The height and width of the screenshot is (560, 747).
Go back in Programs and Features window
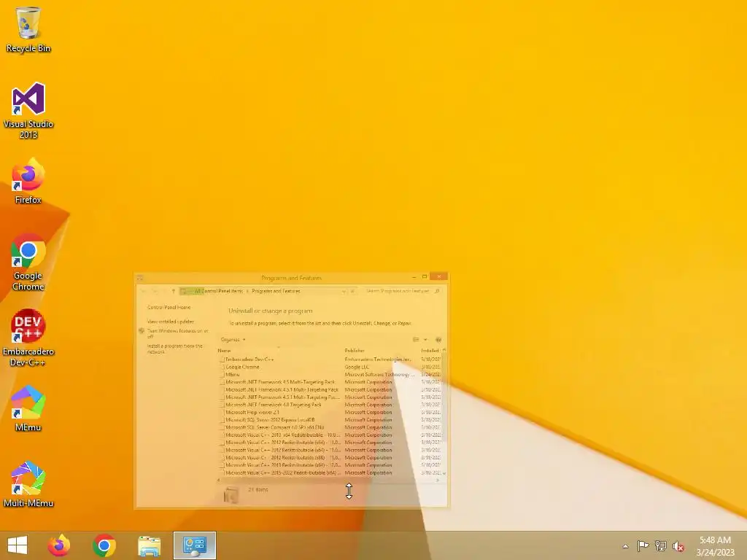coord(144,291)
